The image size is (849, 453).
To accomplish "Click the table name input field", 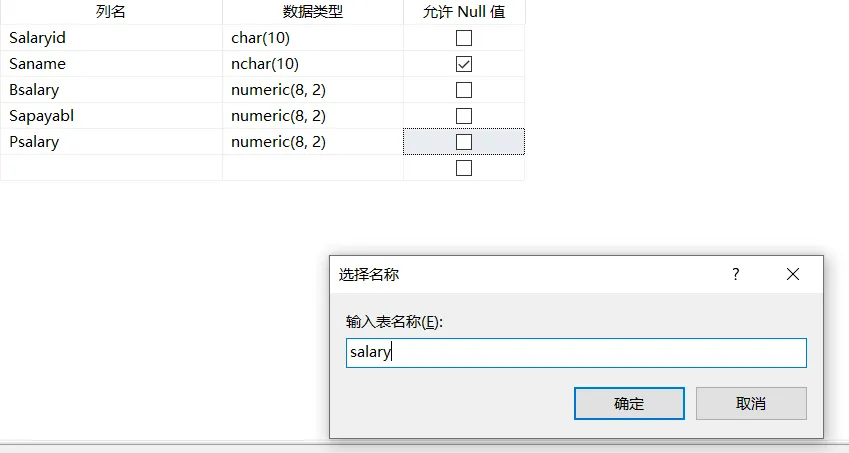I will pyautogui.click(x=576, y=352).
